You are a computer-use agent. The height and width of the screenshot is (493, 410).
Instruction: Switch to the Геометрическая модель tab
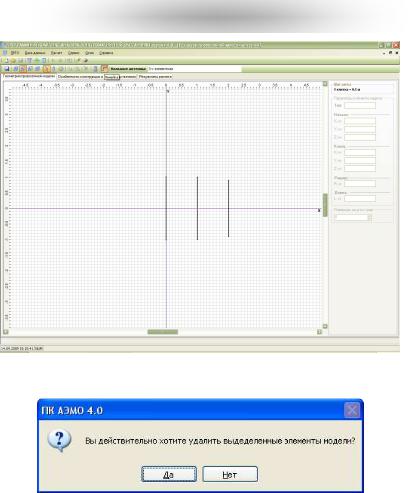tap(29, 76)
